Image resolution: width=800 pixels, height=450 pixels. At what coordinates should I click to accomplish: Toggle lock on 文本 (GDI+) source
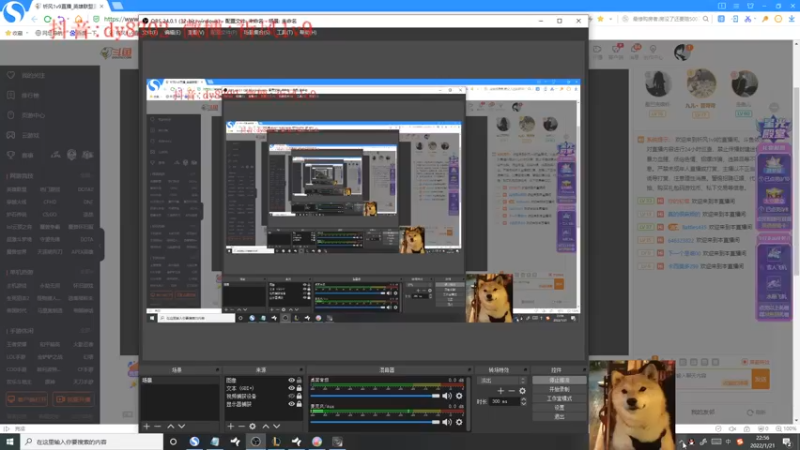coord(299,388)
